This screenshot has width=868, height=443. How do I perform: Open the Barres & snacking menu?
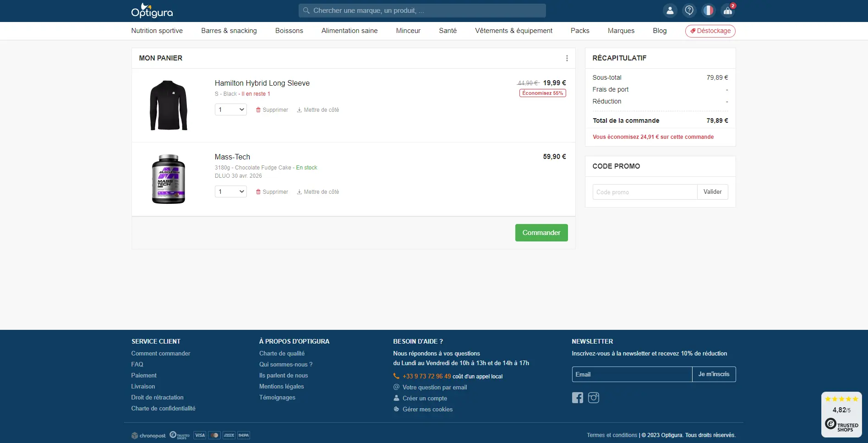coord(229,31)
